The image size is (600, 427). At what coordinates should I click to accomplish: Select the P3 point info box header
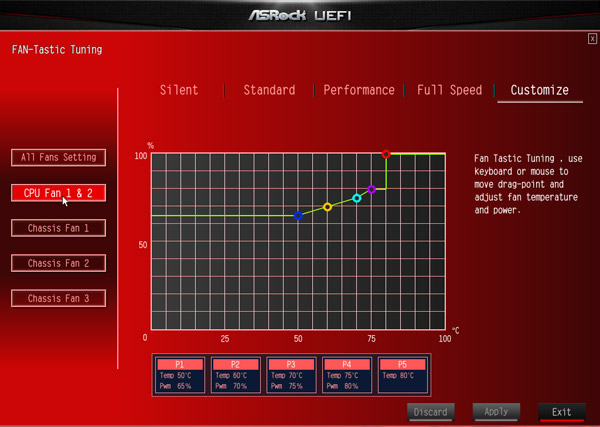click(x=291, y=364)
